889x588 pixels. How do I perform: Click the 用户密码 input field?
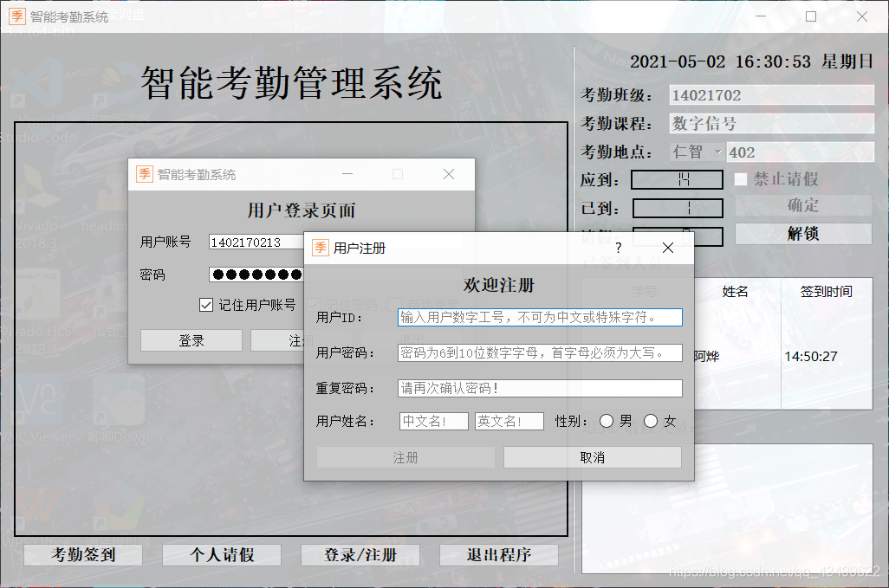[540, 353]
